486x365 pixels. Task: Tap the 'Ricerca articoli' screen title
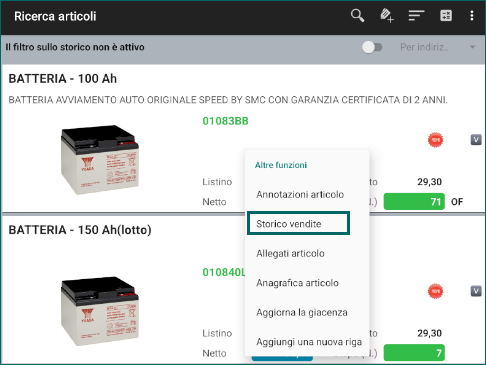(x=55, y=16)
